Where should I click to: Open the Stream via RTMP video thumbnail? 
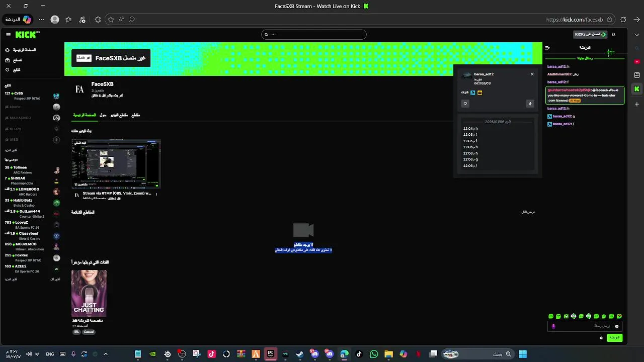(116, 164)
